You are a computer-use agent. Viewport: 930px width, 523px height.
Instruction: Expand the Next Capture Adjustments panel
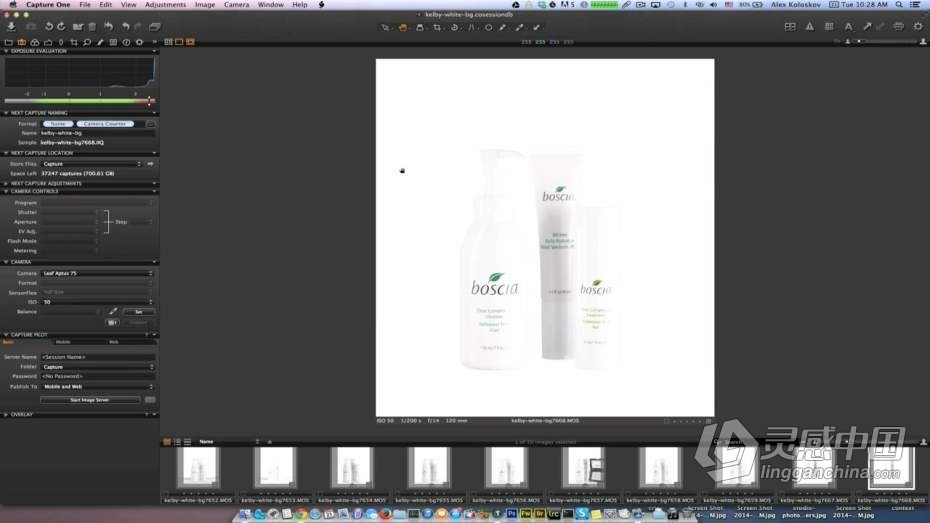pos(7,183)
